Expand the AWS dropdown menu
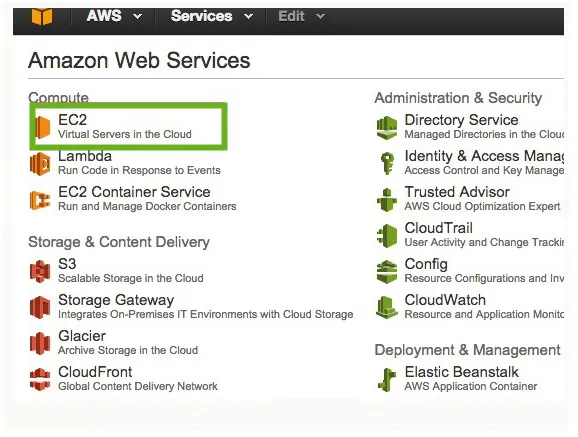The width and height of the screenshot is (578, 437). click(x=114, y=16)
